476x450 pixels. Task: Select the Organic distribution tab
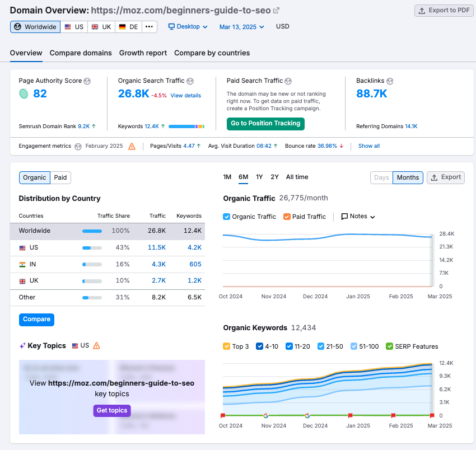35,177
